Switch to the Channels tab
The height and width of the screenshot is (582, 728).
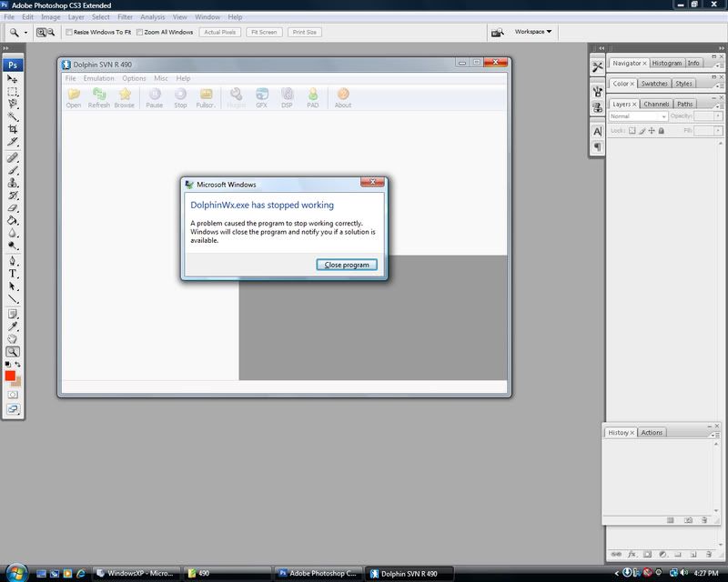click(x=656, y=104)
